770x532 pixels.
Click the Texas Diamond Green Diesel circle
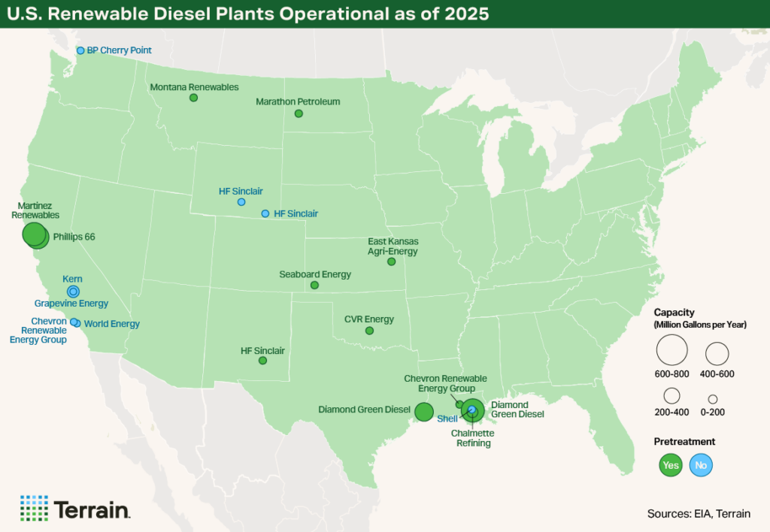click(x=424, y=412)
